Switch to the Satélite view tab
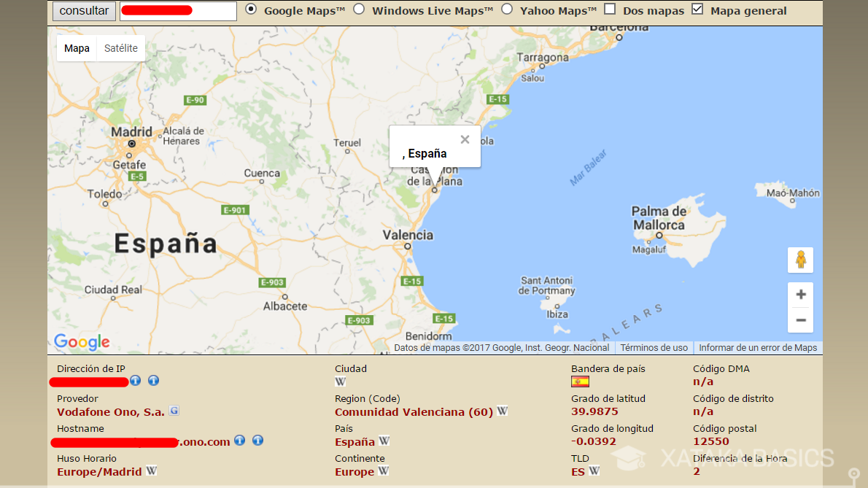The image size is (868, 488). pos(121,49)
